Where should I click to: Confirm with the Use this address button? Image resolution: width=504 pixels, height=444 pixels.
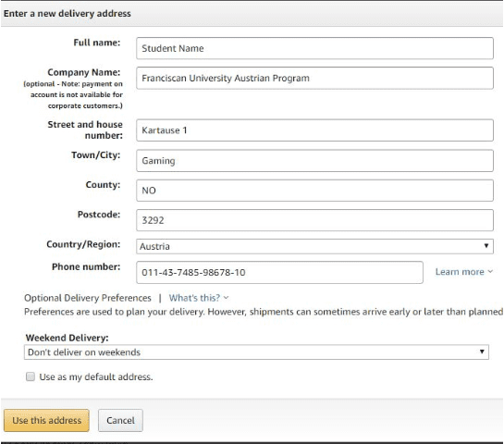tap(46, 420)
